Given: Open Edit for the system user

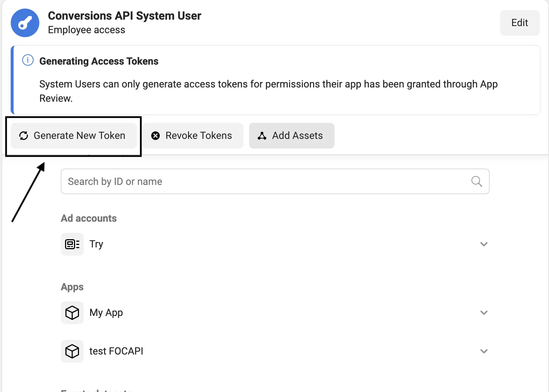Looking at the screenshot, I should pos(520,23).
